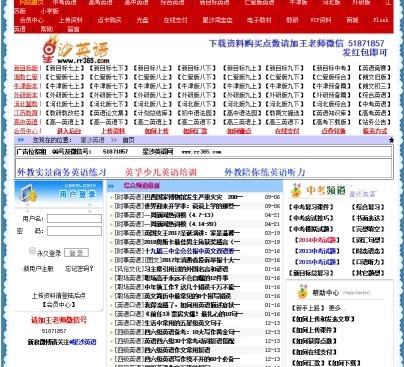Click the star icon at breadcrumb bar end

pyautogui.click(x=391, y=140)
